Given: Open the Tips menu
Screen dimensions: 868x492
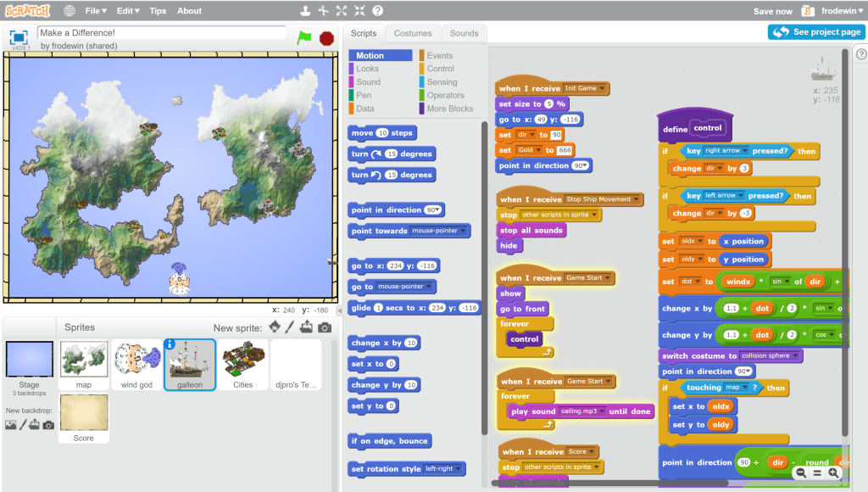Looking at the screenshot, I should point(158,10).
